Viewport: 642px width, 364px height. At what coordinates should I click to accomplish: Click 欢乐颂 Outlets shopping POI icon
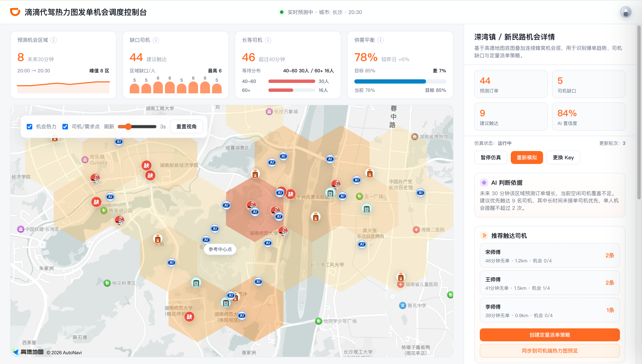(85, 160)
